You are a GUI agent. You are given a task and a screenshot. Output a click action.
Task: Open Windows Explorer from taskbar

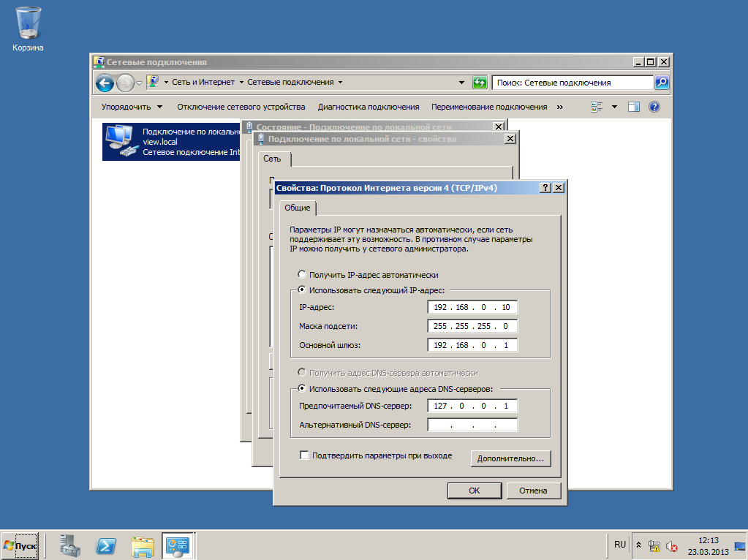pos(142,545)
